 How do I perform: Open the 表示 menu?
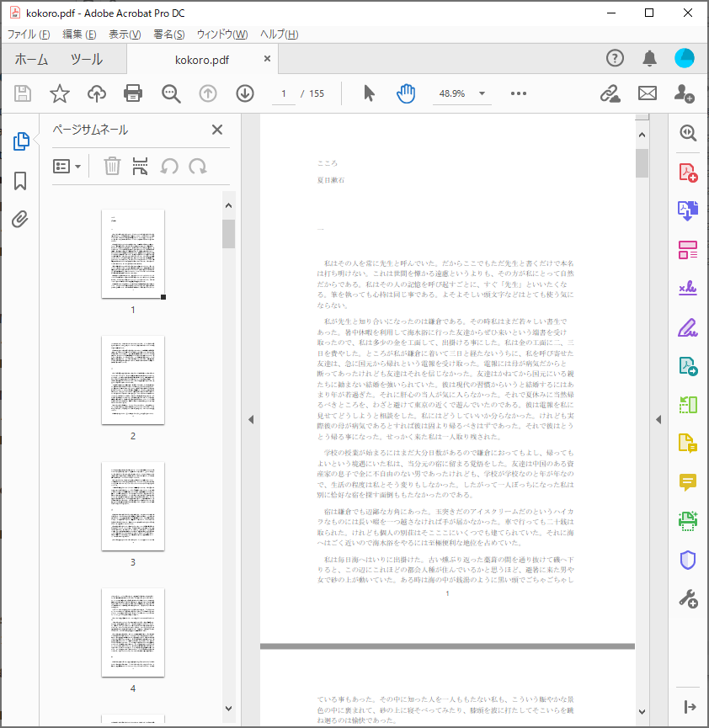(x=125, y=35)
